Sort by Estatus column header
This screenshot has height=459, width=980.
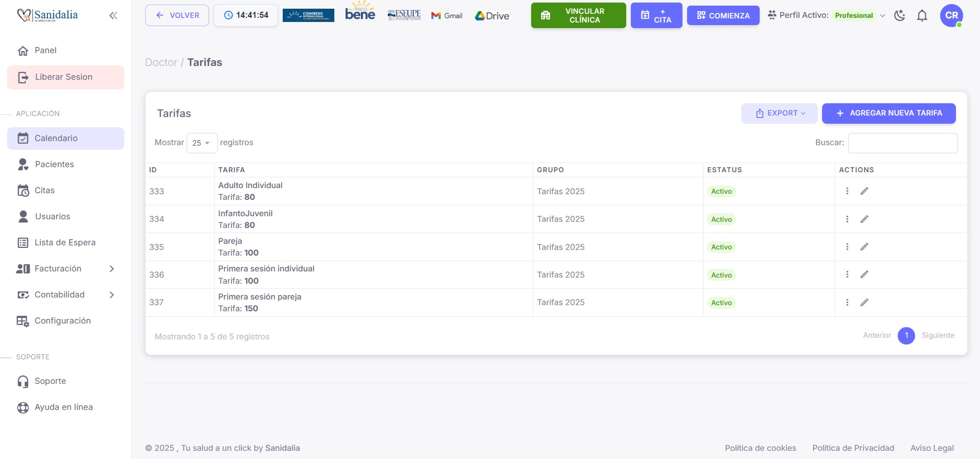[x=769, y=170]
